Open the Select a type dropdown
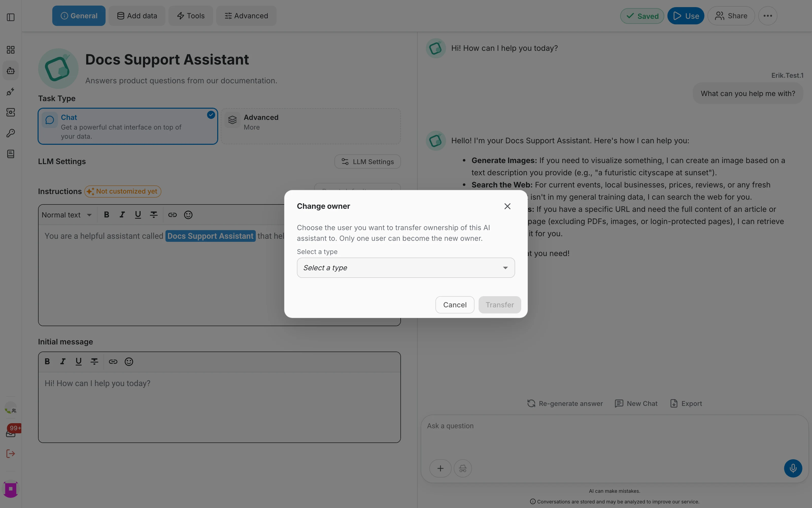The width and height of the screenshot is (812, 508). click(406, 268)
